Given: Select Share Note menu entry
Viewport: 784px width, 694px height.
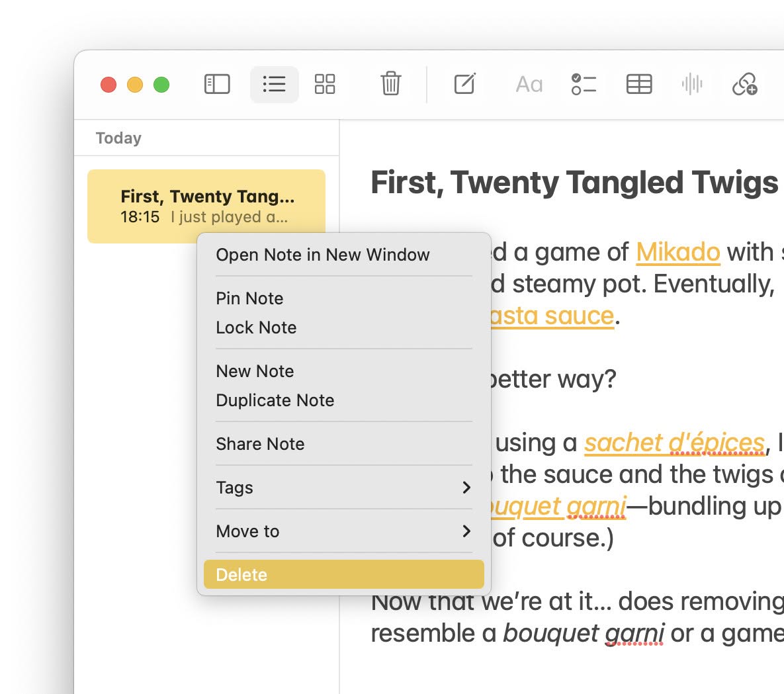Looking at the screenshot, I should 343,444.
